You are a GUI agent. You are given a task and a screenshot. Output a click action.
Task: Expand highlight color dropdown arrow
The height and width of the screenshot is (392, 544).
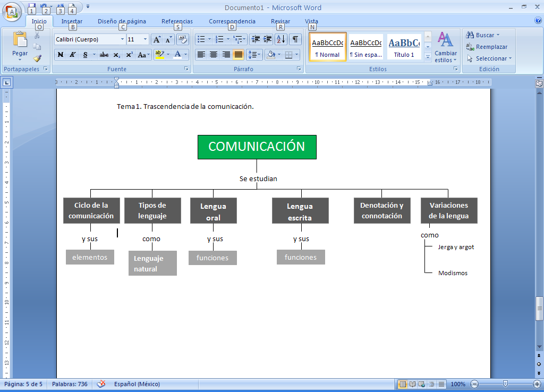pyautogui.click(x=168, y=55)
